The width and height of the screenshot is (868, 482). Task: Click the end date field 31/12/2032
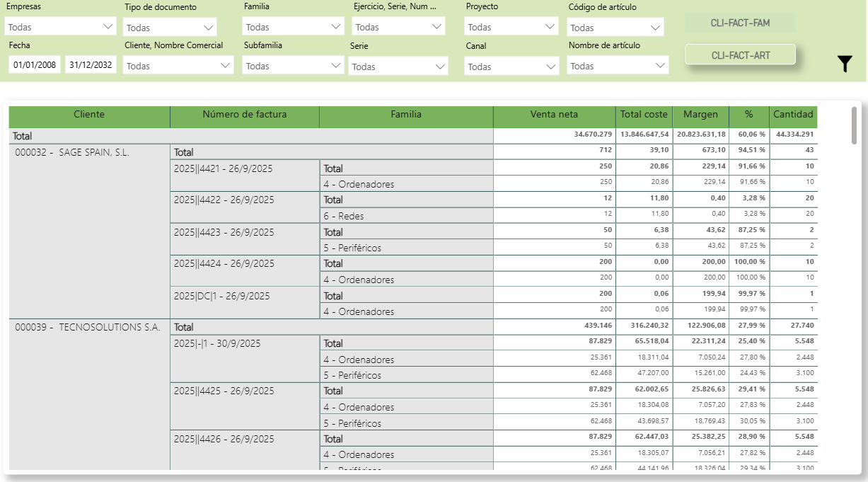click(91, 65)
